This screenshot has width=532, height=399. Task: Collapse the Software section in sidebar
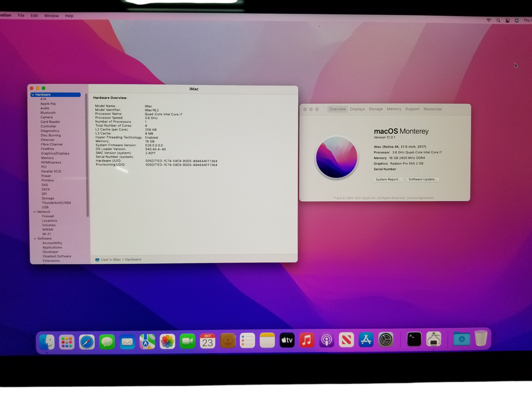[35, 238]
